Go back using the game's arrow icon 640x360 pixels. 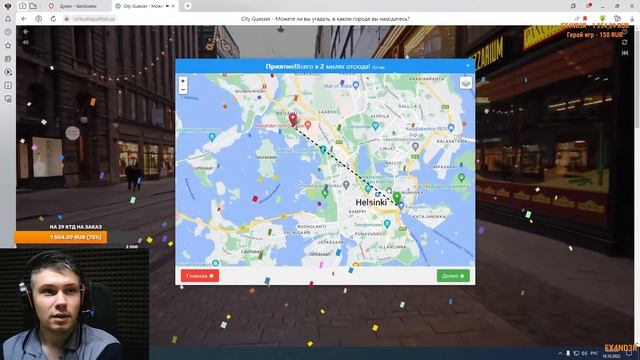coord(26,32)
